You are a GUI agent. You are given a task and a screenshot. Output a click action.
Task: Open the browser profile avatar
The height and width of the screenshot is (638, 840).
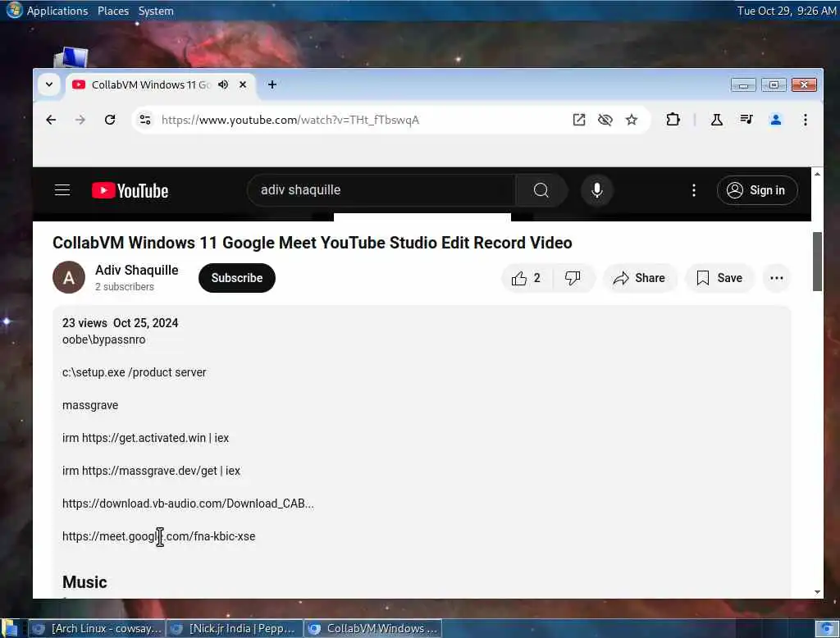pos(776,120)
